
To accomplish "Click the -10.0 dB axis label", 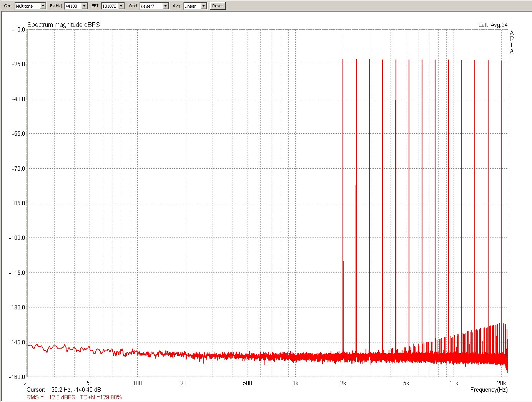I will [x=18, y=30].
